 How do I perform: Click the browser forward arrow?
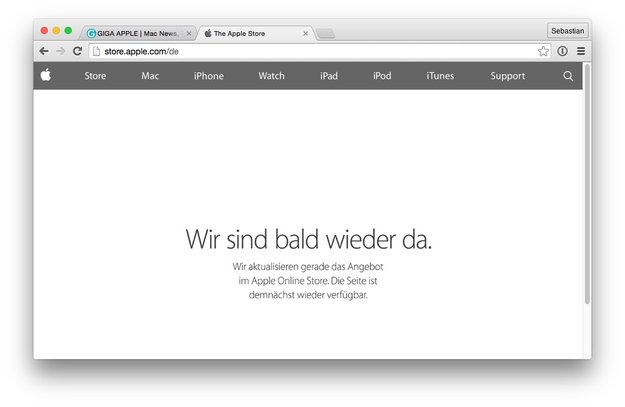[61, 51]
